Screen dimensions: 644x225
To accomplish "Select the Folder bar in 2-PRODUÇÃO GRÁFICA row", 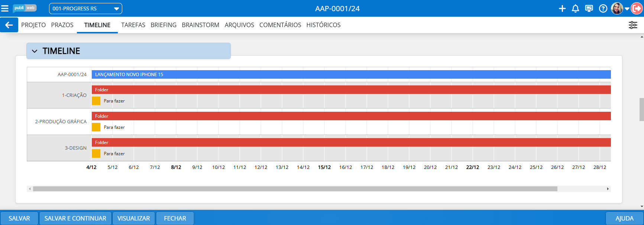I will tap(351, 116).
